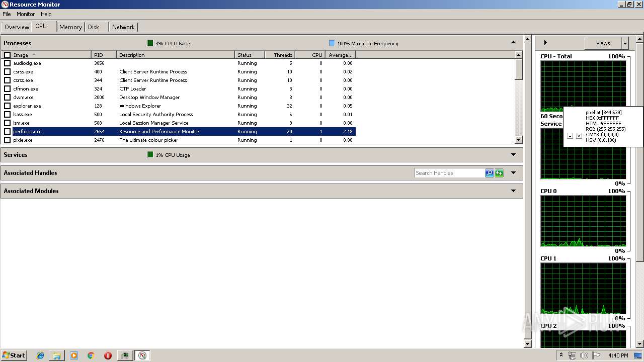644x362 pixels.
Task: Check the perfmon.exe checkbox
Action: [x=7, y=132]
